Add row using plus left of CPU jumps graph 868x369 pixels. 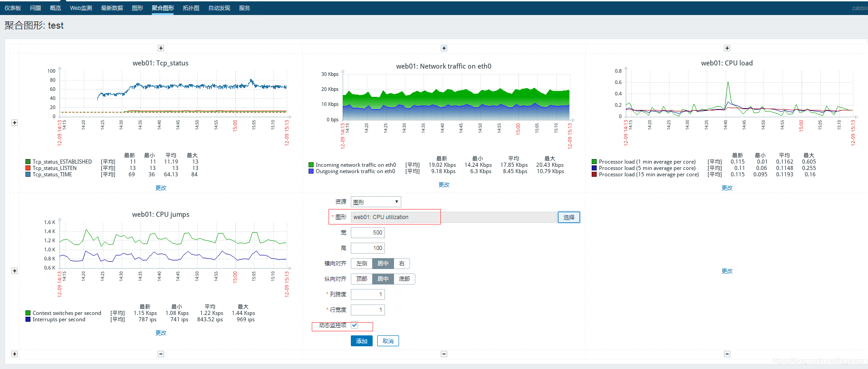pos(15,271)
